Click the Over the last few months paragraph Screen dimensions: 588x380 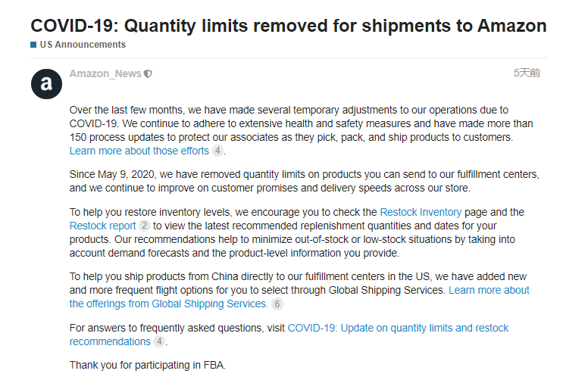coord(301,130)
